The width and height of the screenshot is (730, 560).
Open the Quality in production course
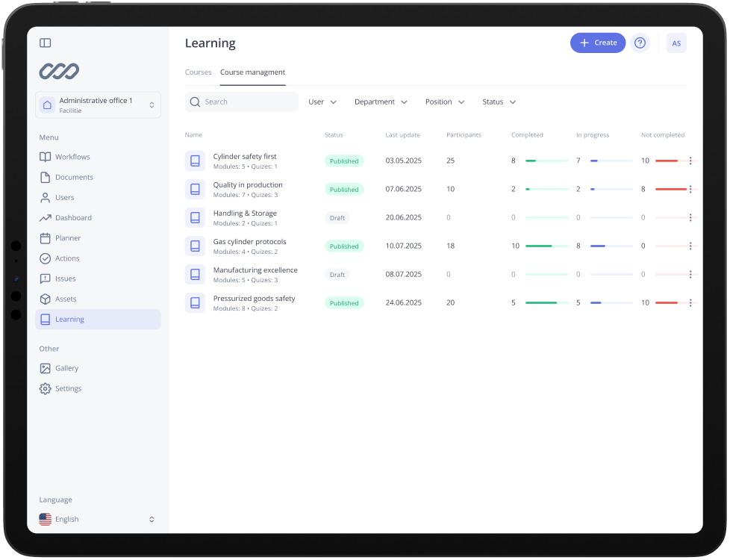coord(248,185)
